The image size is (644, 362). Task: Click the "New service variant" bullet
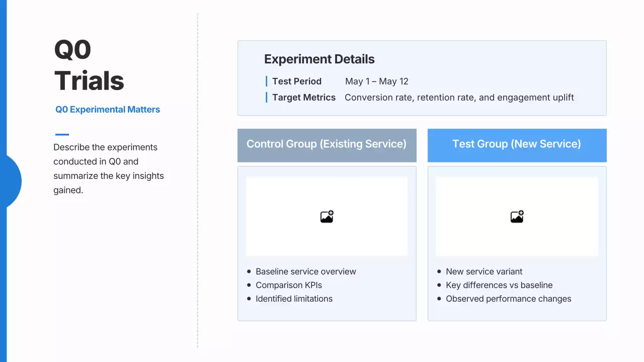coord(484,271)
